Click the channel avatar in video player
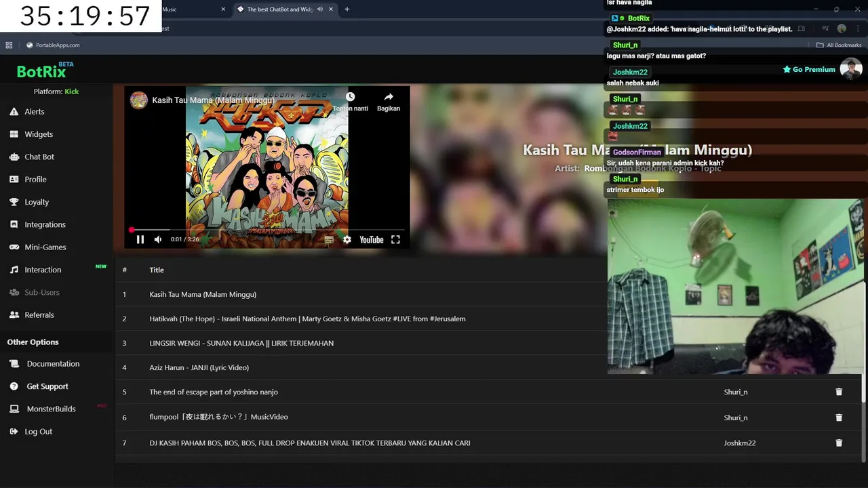 click(x=139, y=100)
